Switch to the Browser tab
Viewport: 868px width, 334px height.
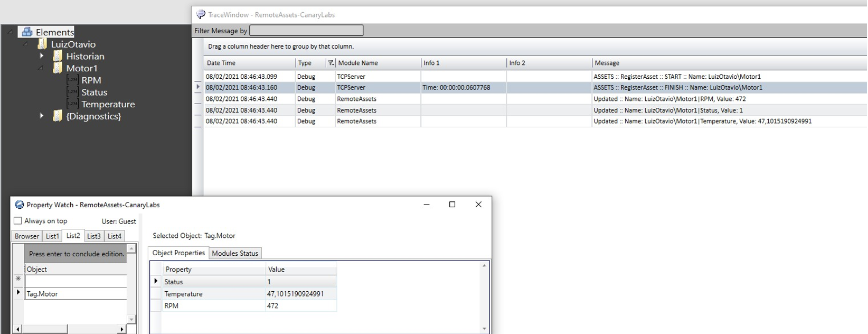point(27,236)
